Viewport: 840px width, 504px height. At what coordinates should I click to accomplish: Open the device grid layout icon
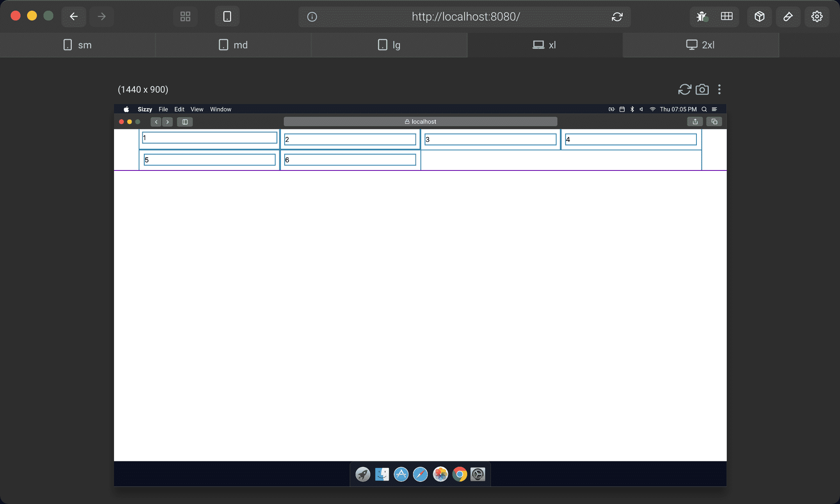(185, 16)
